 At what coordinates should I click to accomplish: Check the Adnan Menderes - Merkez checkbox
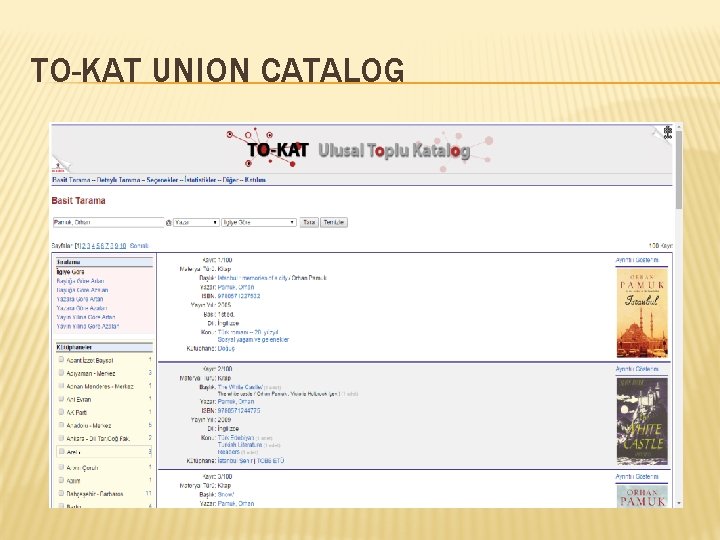pos(61,386)
